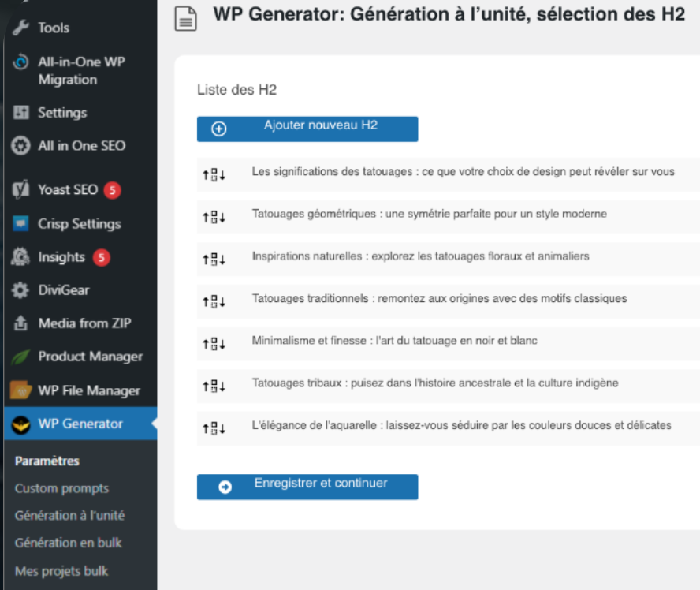
Task: Select H2 'Tatouages géométriques : une symétrie parfaite'
Action: pyautogui.click(x=430, y=214)
